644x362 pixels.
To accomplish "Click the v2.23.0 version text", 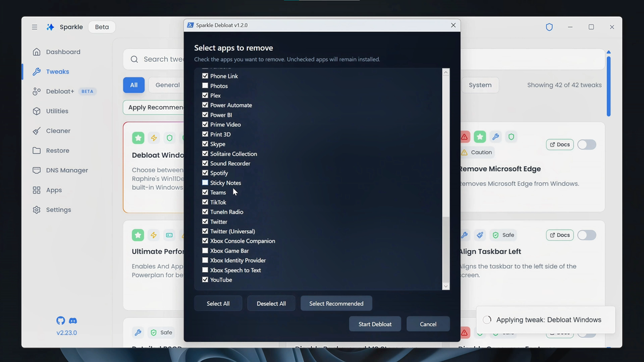I will click(x=67, y=333).
